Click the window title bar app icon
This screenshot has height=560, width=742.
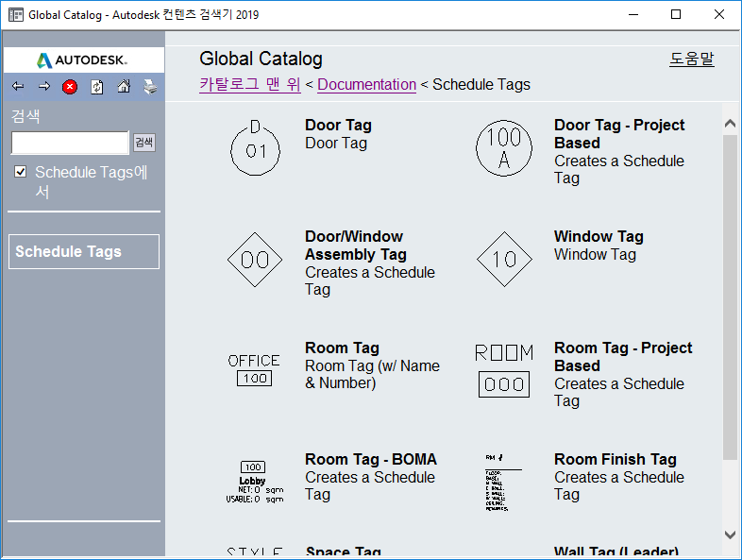coord(16,15)
